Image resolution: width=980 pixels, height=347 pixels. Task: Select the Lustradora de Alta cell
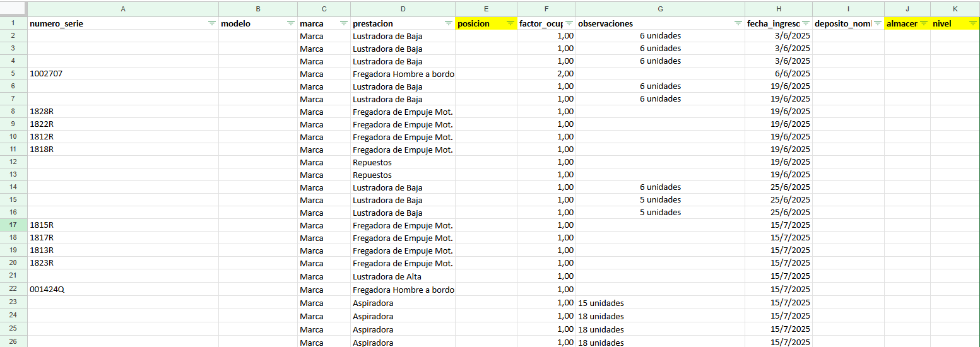point(403,276)
